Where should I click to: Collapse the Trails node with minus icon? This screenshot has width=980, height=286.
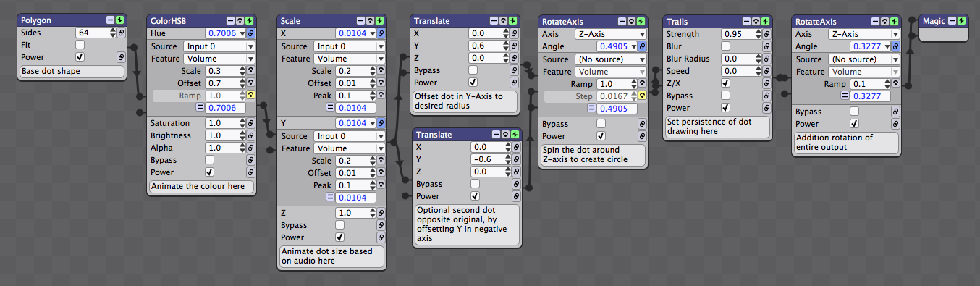point(746,21)
